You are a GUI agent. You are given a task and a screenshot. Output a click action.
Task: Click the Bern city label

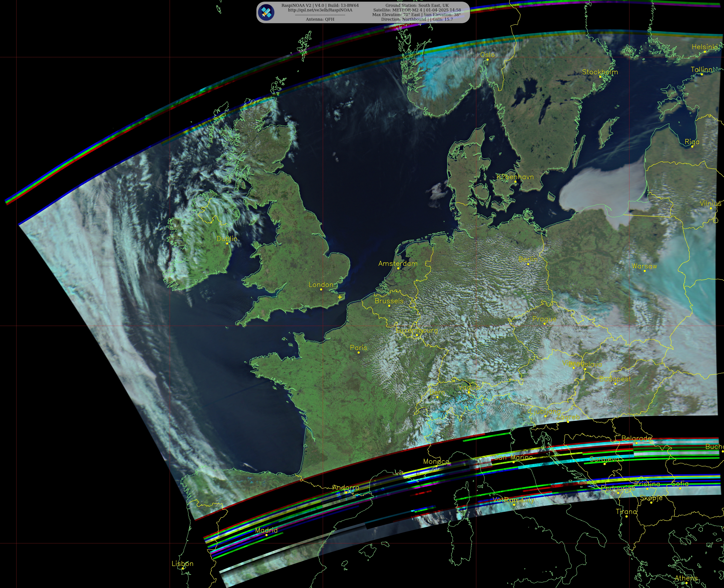coord(437,392)
